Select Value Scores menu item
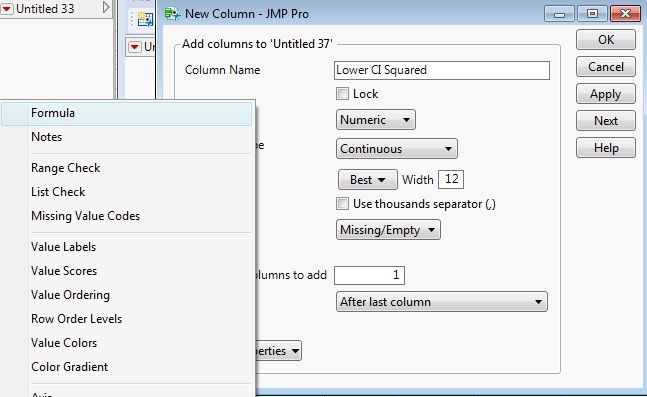The height and width of the screenshot is (397, 647). 126,271
